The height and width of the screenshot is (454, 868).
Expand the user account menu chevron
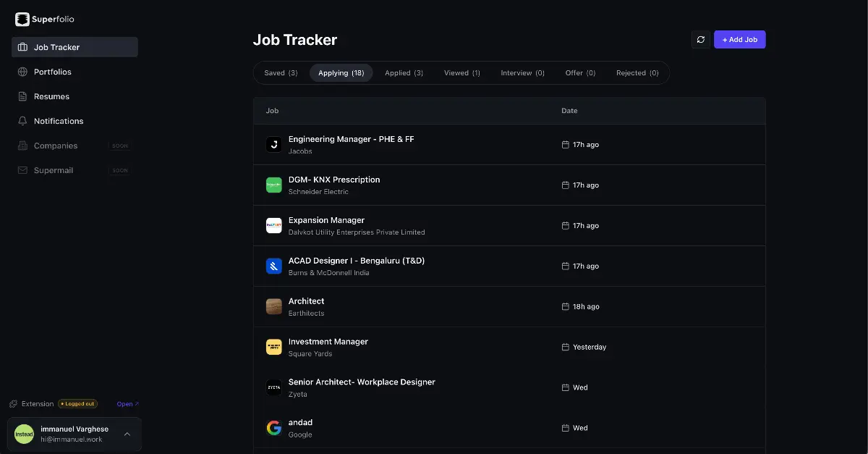[127, 434]
